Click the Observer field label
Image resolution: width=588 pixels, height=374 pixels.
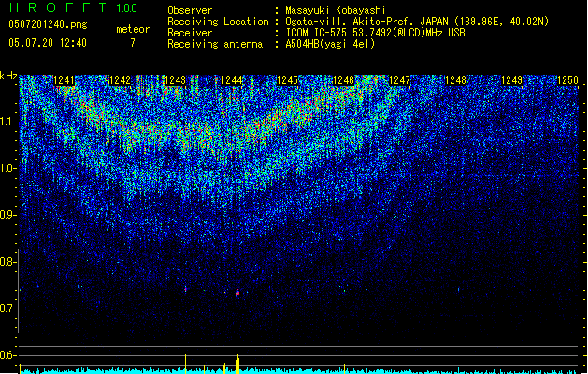click(190, 10)
